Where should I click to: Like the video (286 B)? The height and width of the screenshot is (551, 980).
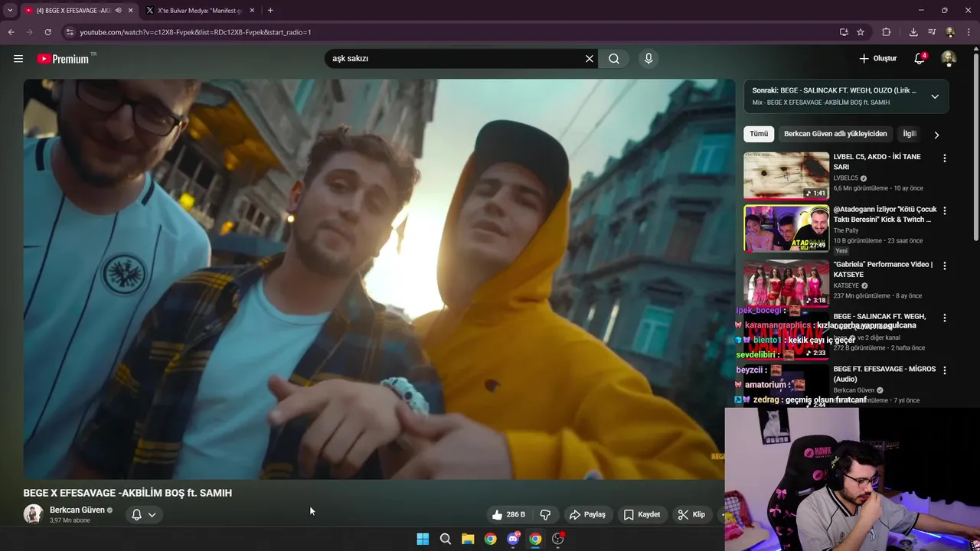(509, 514)
